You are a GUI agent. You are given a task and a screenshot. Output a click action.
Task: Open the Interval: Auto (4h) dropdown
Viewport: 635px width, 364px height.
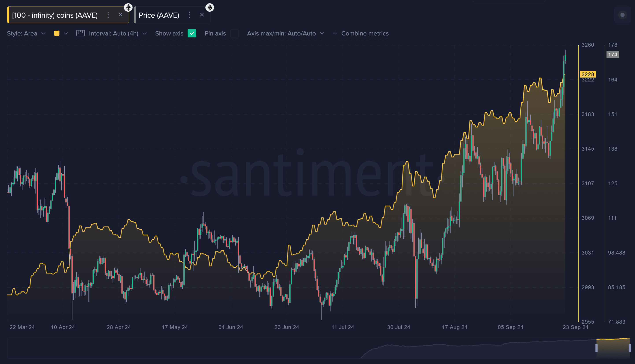118,33
